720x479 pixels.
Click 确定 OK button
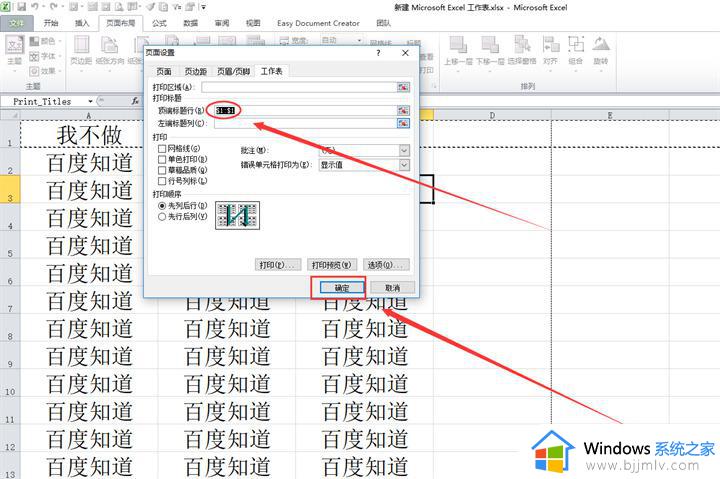(x=342, y=288)
